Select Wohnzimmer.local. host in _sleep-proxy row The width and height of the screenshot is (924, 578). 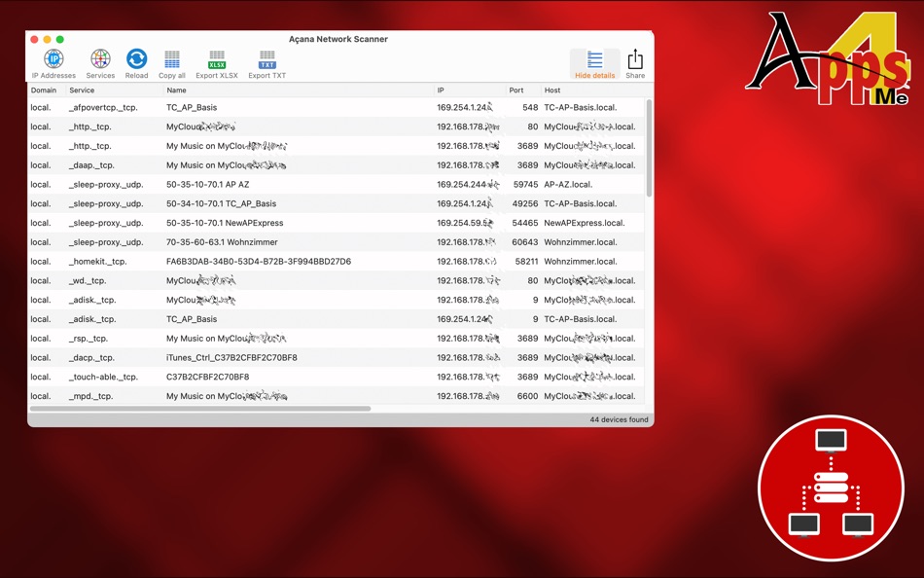coord(581,242)
